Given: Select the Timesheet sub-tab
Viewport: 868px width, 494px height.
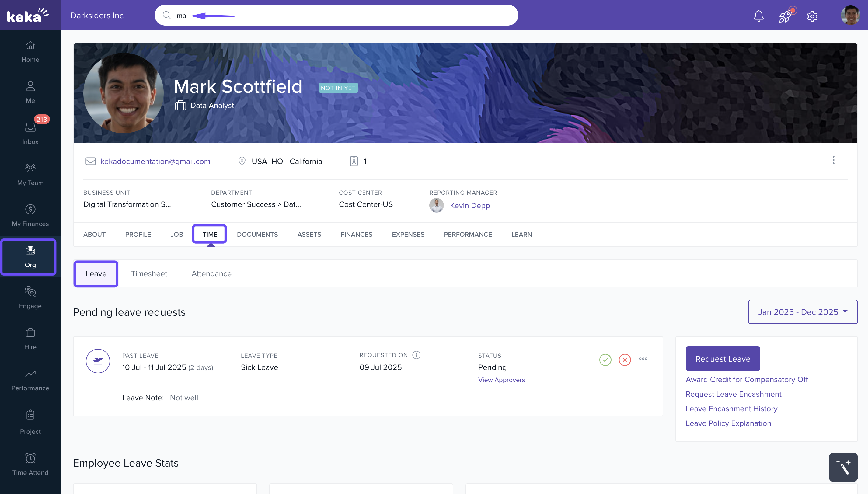Looking at the screenshot, I should coord(149,274).
